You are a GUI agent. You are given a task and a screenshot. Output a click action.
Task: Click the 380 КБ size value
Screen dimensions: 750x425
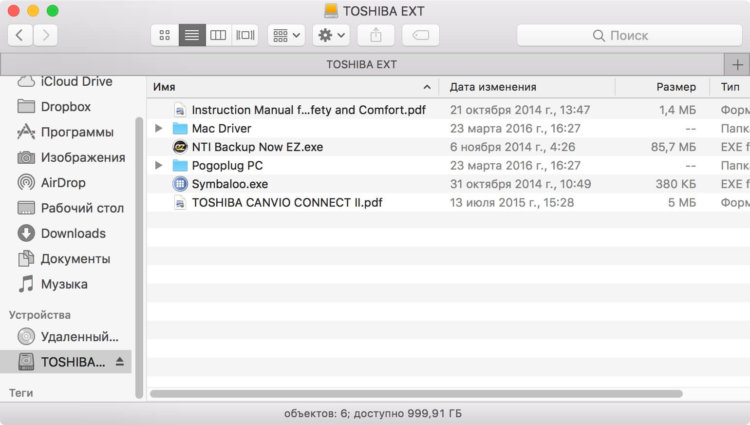[676, 184]
